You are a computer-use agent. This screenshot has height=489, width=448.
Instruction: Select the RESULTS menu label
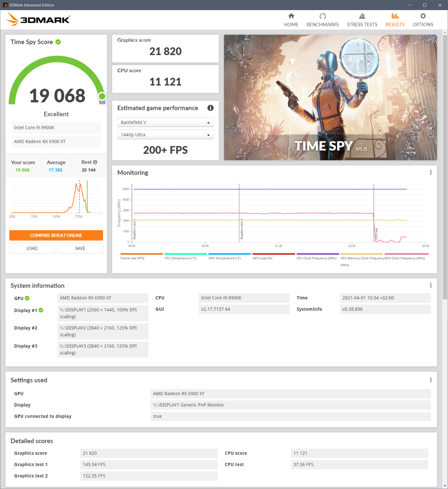(x=395, y=25)
